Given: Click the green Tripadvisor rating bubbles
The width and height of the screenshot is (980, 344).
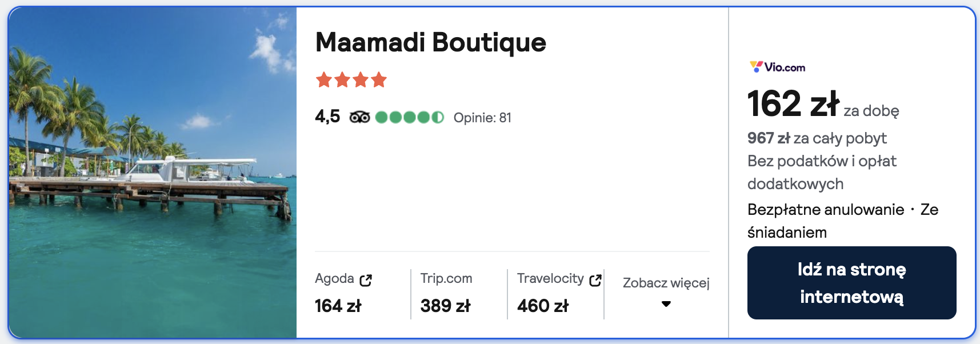Looking at the screenshot, I should (x=409, y=118).
